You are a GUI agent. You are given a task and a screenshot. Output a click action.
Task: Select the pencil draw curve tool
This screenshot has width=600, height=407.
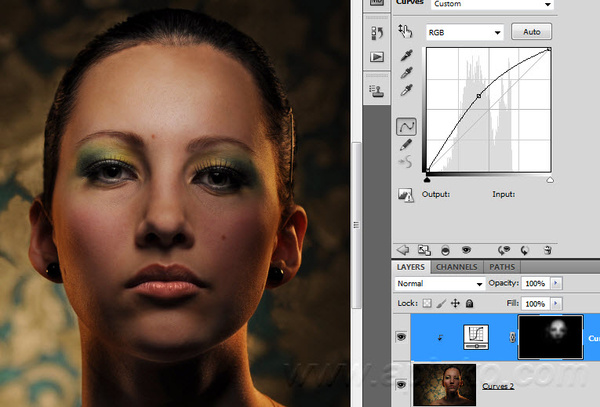point(406,145)
